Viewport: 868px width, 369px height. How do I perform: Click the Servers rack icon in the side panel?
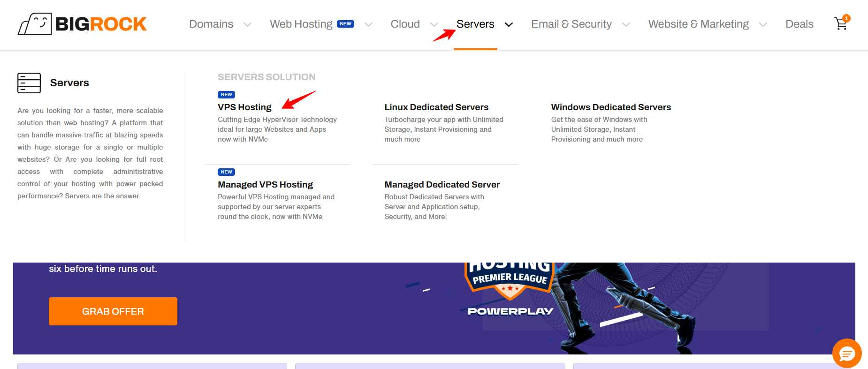coord(29,83)
